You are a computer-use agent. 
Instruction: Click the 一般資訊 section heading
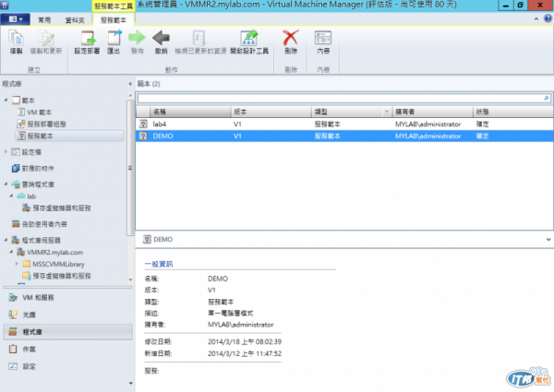[159, 264]
